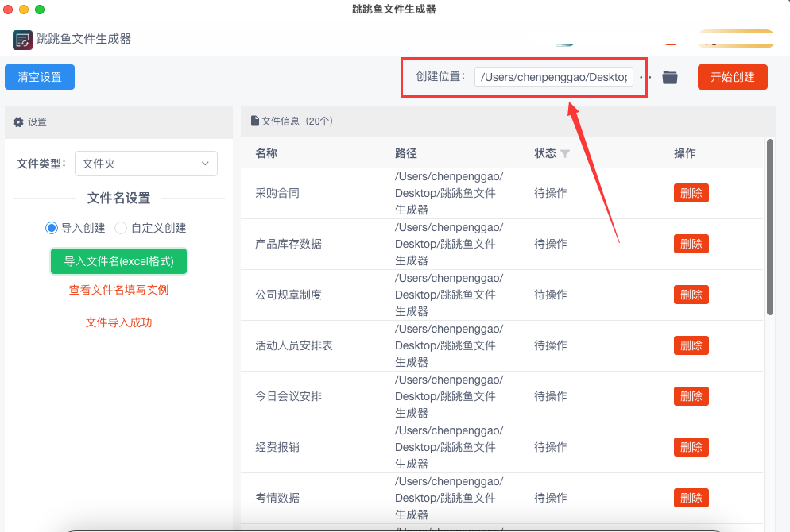The image size is (790, 532).
Task: Click the 名称 column header
Action: [266, 153]
